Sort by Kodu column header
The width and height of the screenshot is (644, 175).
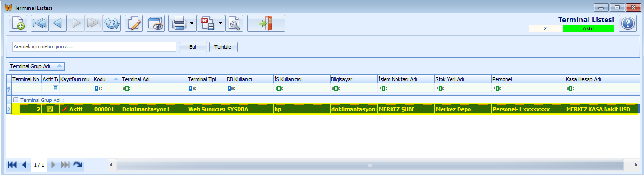coord(107,79)
